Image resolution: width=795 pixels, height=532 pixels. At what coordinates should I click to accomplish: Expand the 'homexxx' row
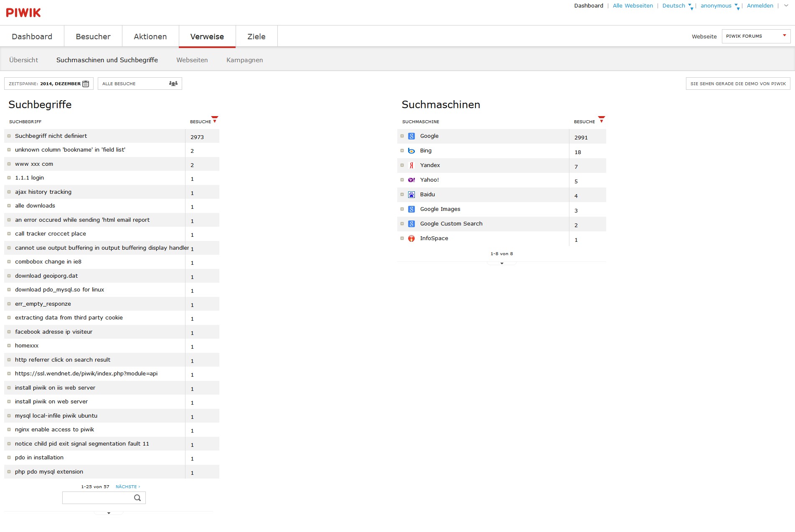pos(9,346)
